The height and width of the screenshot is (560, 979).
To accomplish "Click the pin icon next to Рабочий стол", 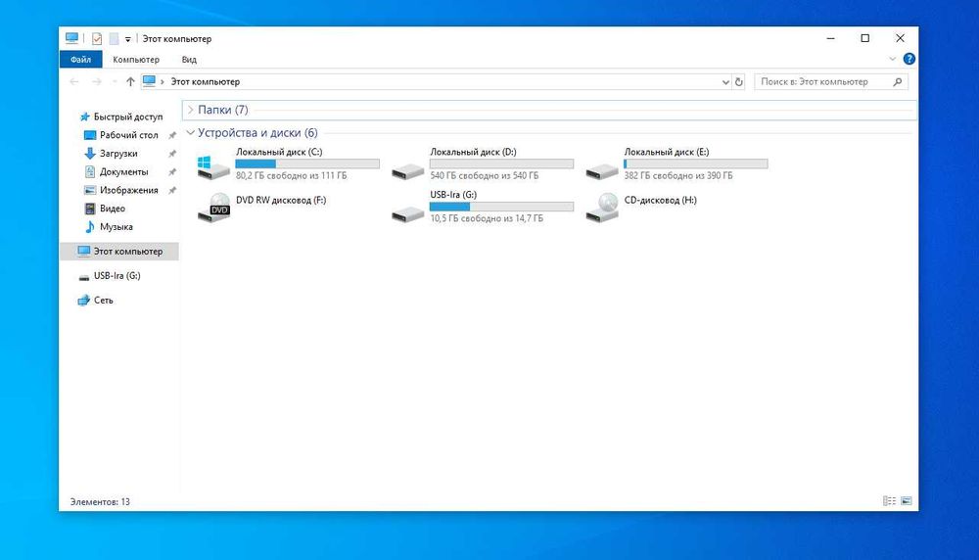I will pyautogui.click(x=171, y=135).
